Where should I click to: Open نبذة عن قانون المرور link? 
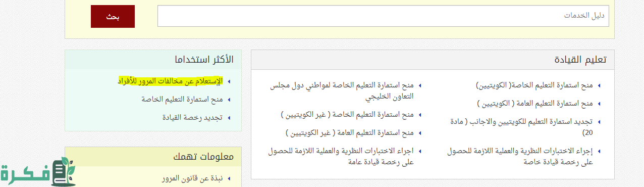(192, 179)
